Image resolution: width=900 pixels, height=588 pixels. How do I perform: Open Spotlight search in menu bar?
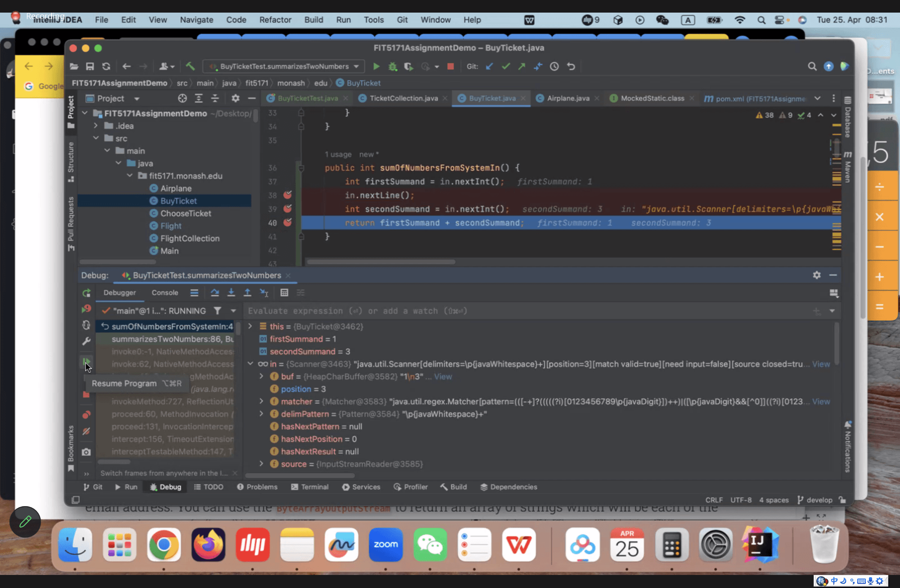point(761,20)
